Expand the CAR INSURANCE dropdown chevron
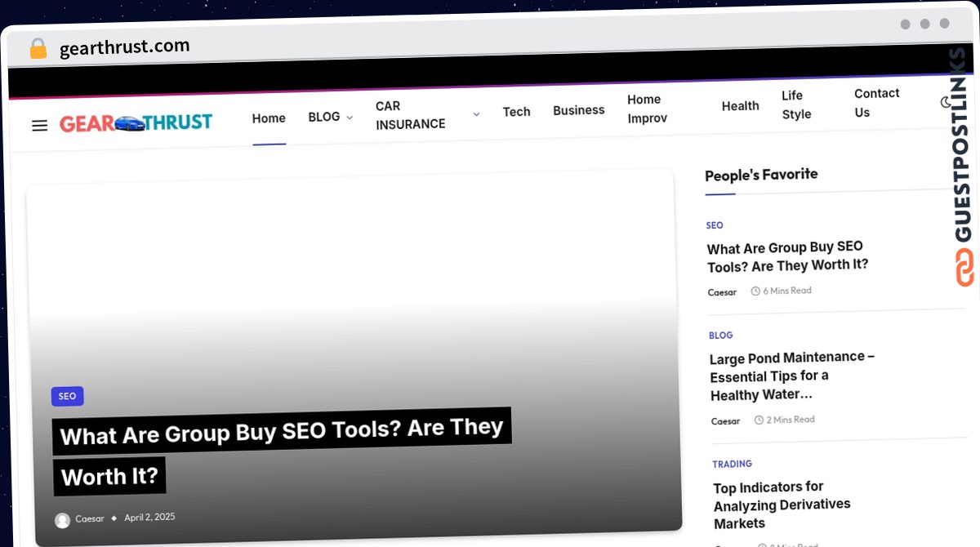Image resolution: width=980 pixels, height=547 pixels. coord(476,114)
